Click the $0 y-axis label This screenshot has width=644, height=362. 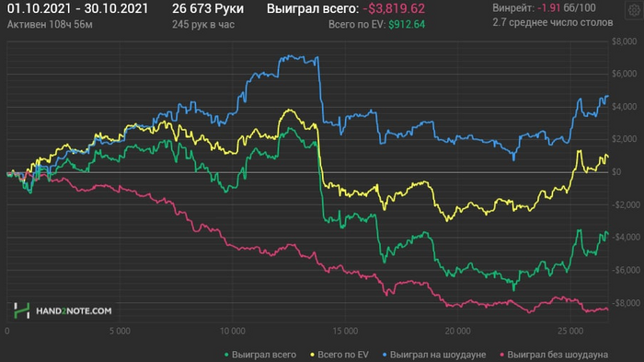616,172
